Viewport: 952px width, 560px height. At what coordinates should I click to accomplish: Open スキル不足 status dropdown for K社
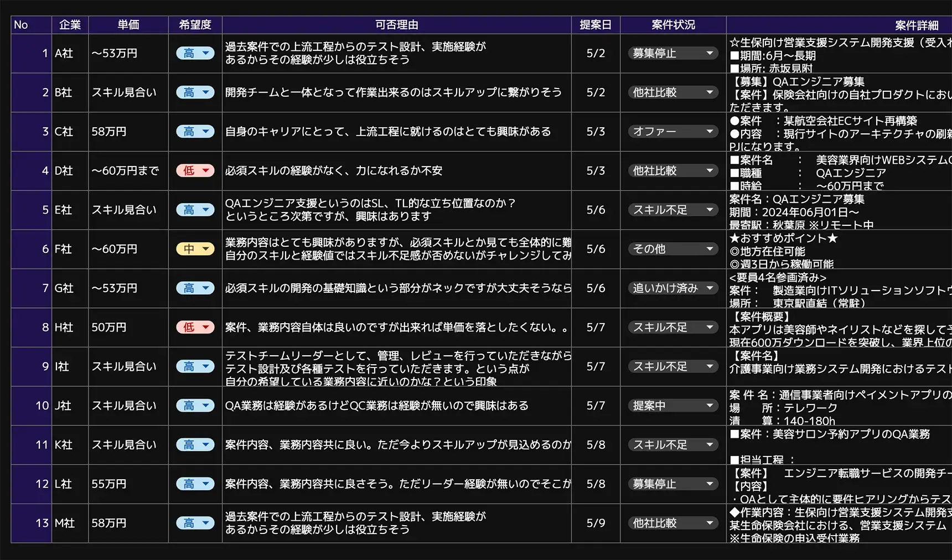[673, 445]
